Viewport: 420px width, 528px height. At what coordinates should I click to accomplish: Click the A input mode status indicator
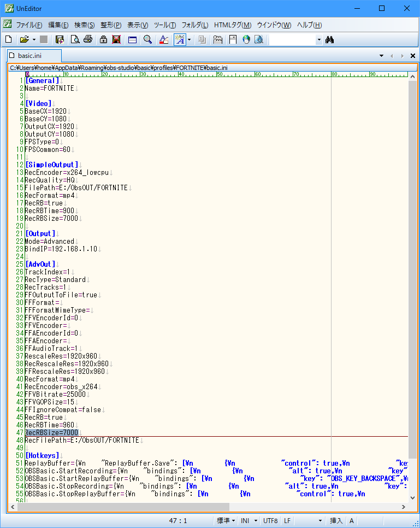point(351,520)
